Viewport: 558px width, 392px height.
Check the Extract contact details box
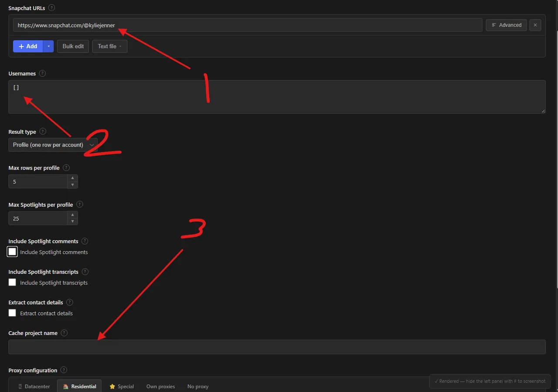[12, 313]
